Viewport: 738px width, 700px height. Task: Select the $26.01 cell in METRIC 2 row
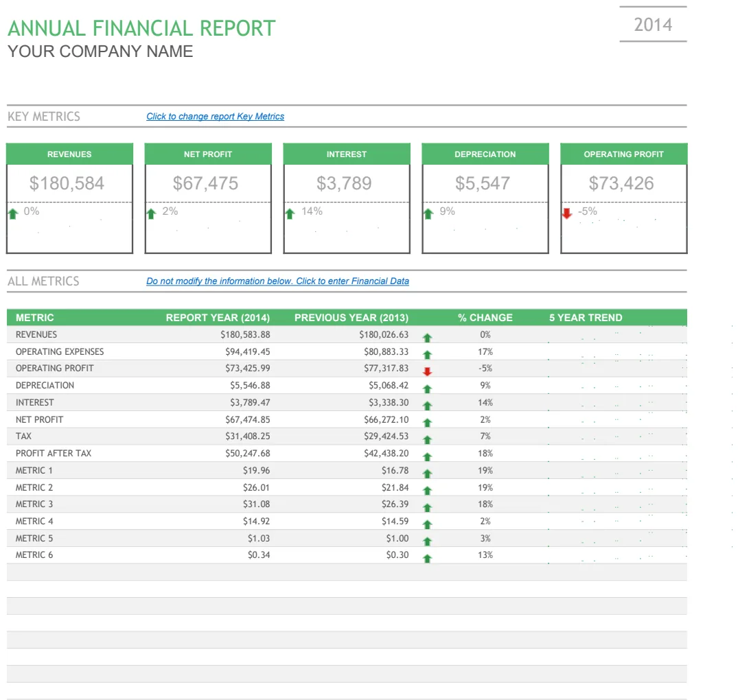point(257,487)
